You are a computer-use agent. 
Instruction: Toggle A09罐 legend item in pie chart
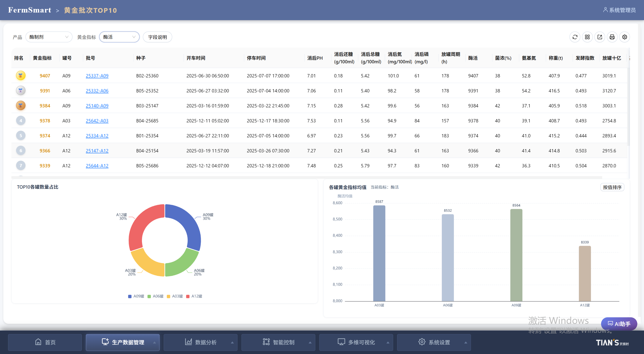136,296
